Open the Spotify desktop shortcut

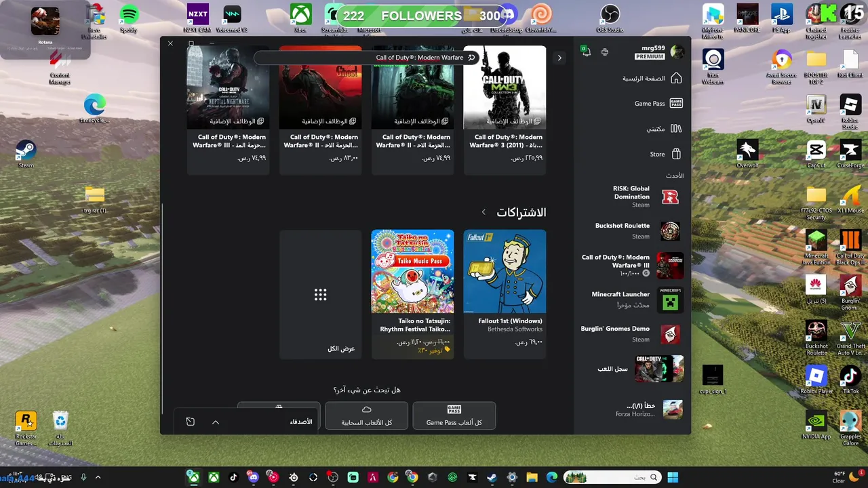click(x=129, y=19)
